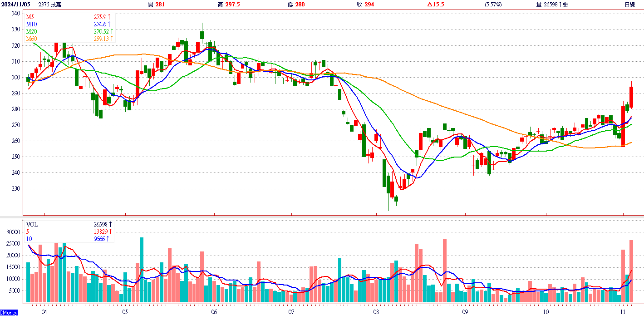Click the high price 高 297.5

229,4
